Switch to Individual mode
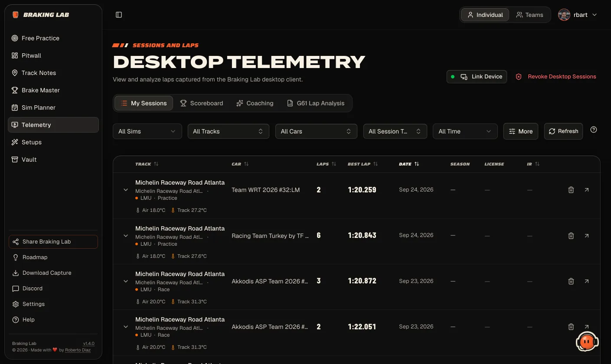Screen dimensions: 611x364 (x=485, y=15)
